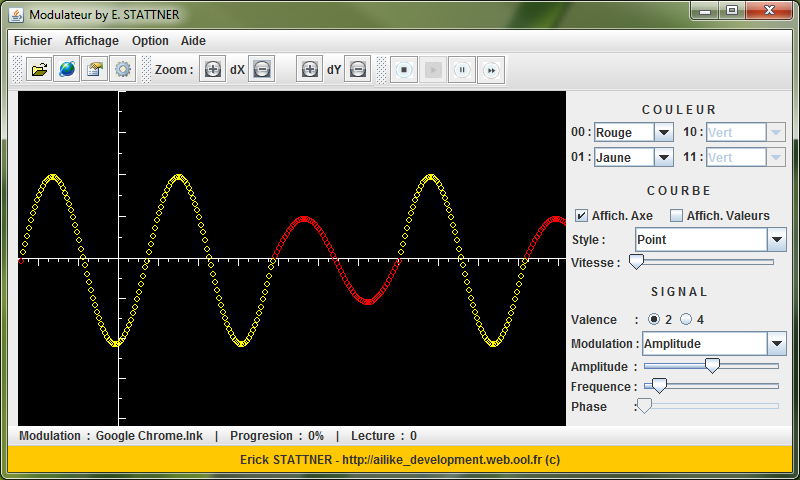
Task: Expand the Style dropdown showing Point
Action: coord(711,240)
